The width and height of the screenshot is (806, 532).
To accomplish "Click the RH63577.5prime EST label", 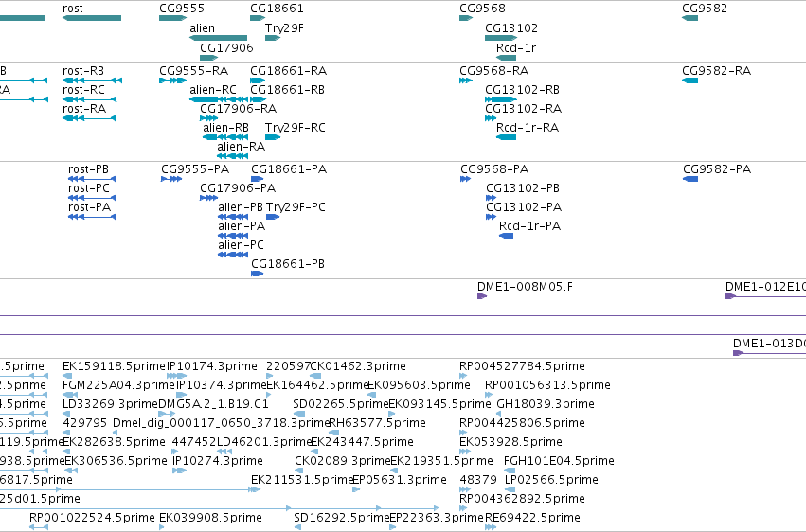I will point(377,424).
